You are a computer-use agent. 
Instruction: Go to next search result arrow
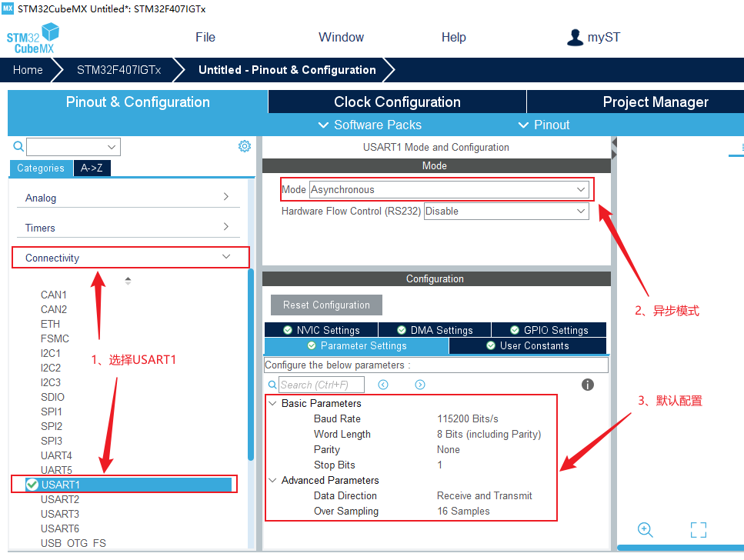tap(420, 385)
